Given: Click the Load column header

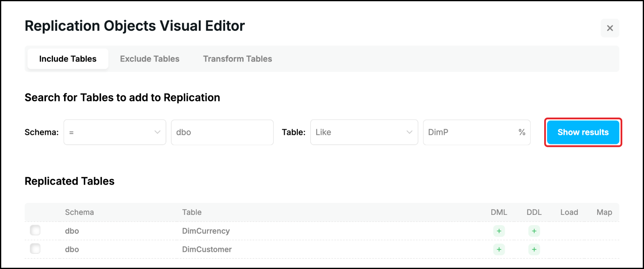Looking at the screenshot, I should (569, 212).
